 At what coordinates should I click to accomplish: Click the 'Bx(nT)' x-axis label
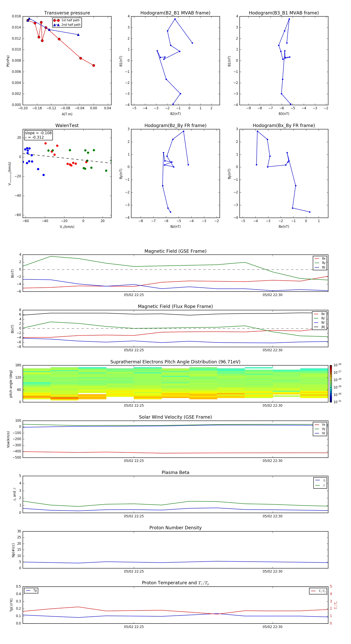[x=284, y=227]
